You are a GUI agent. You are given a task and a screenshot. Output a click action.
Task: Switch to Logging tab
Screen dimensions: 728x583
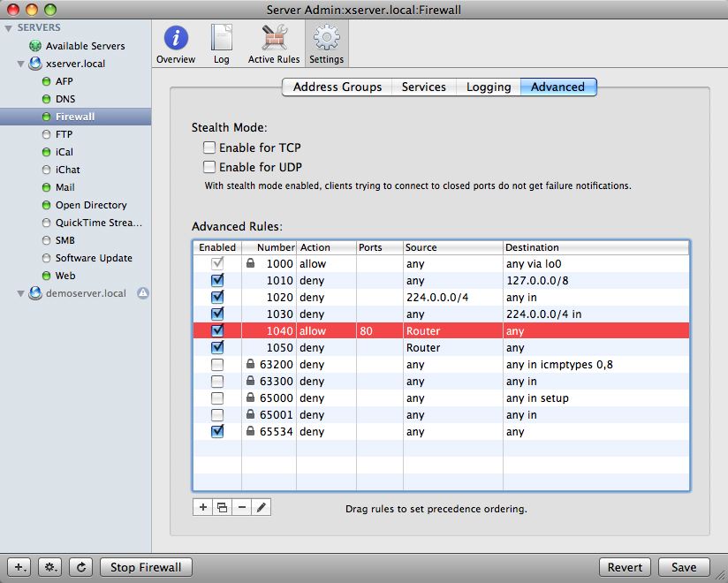tap(489, 87)
